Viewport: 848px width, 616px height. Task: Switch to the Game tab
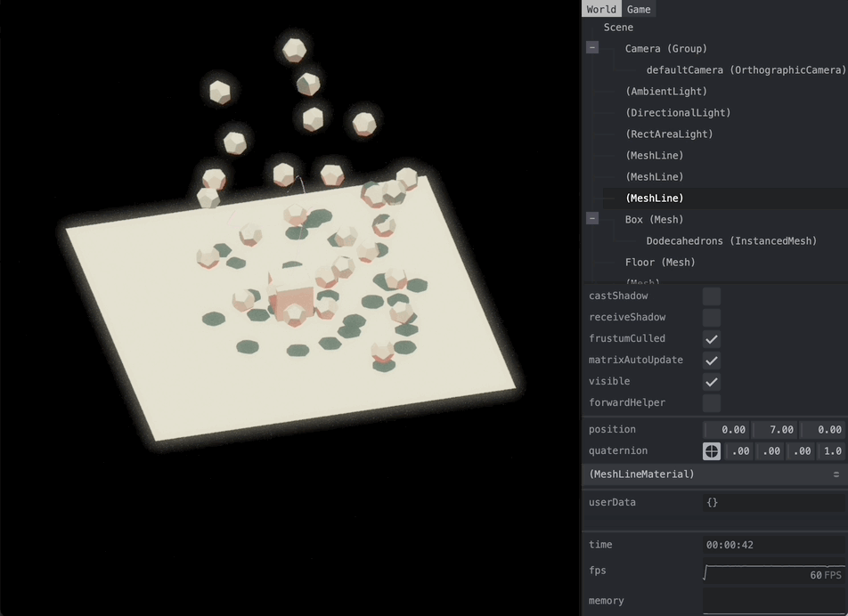(x=639, y=9)
